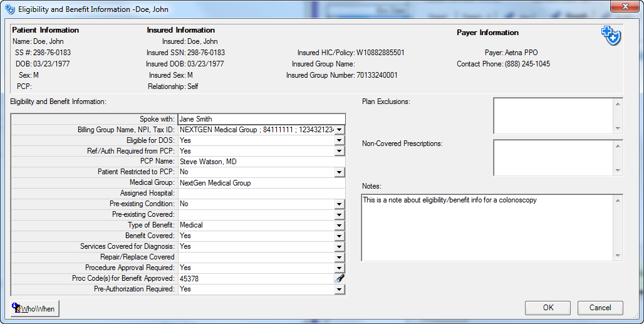Viewport: 644px width, 324px height.
Task: Open the Repair/Replace Covered dropdown
Action: click(x=340, y=258)
